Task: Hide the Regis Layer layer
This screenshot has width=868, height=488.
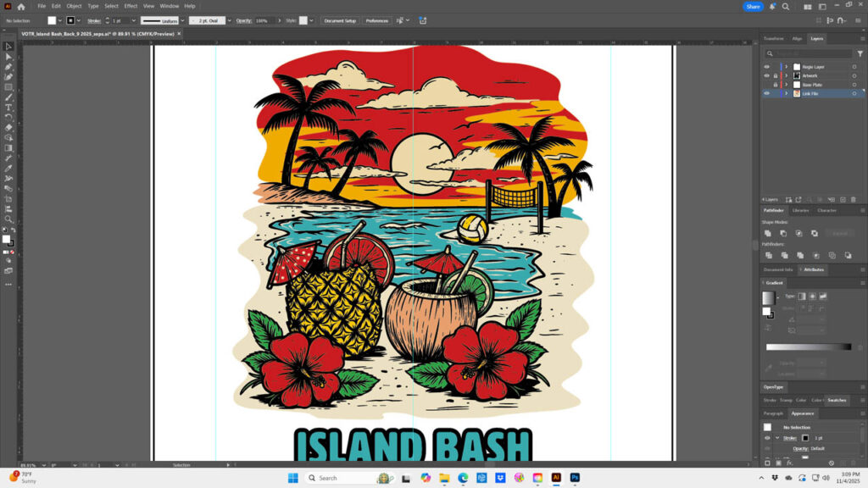Action: click(766, 67)
